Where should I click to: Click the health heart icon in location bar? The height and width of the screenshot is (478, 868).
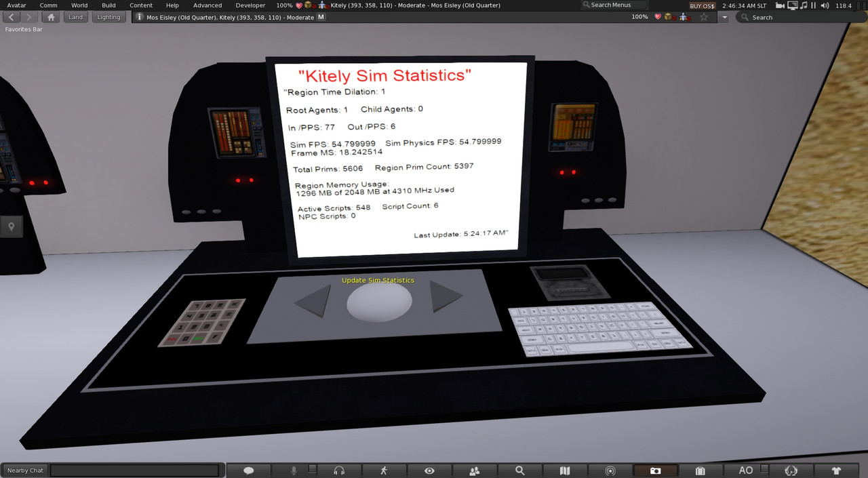click(x=657, y=17)
